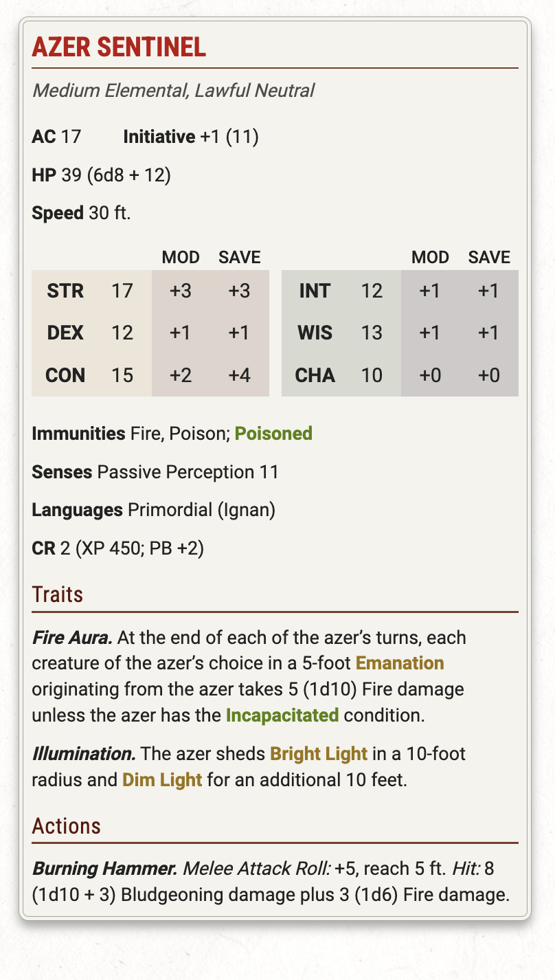Click the STR save value +3
The width and height of the screenshot is (555, 980).
(239, 291)
